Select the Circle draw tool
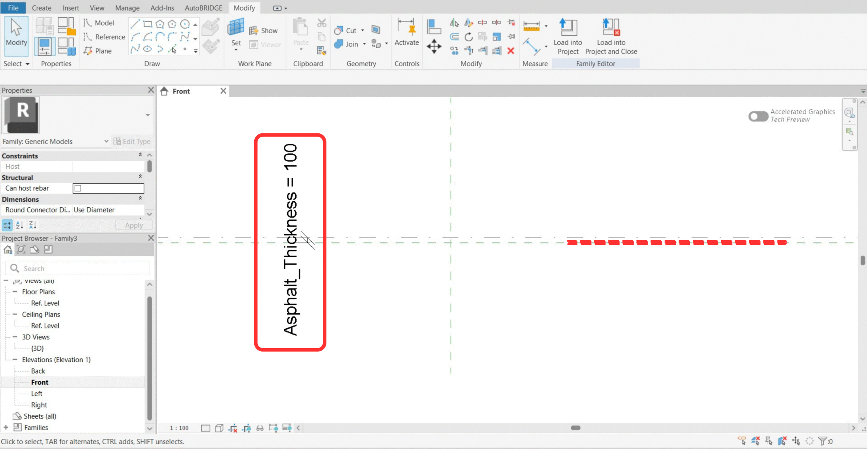 [185, 24]
